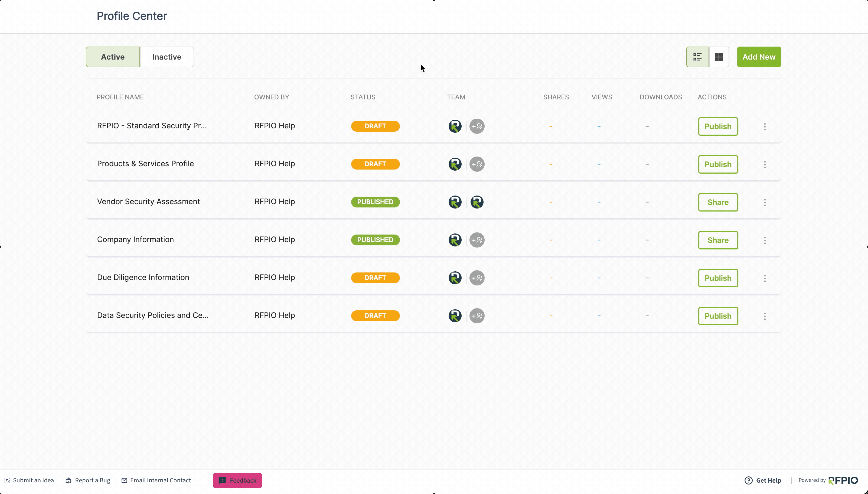Click owner avatar in Due Diligence Information row

click(455, 278)
